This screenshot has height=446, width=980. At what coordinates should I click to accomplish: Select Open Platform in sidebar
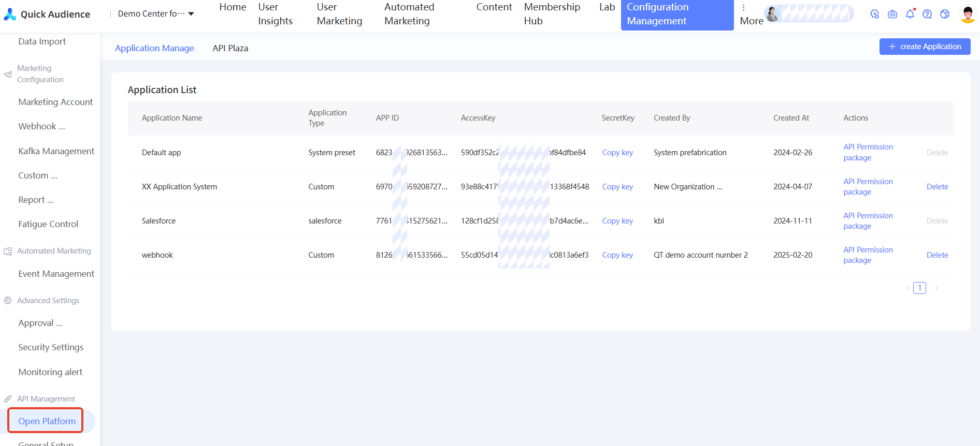coord(47,421)
